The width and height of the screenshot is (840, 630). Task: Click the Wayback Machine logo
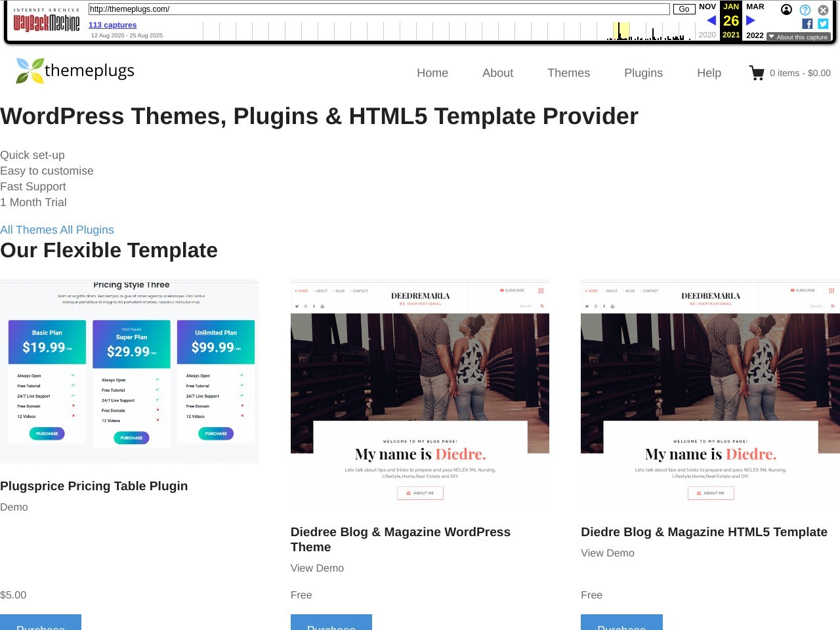[47, 23]
